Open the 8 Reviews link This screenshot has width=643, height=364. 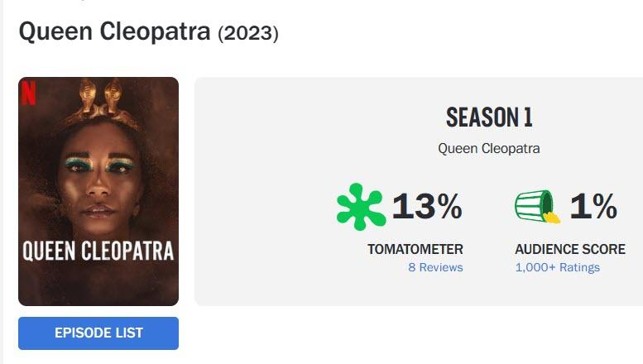(435, 267)
